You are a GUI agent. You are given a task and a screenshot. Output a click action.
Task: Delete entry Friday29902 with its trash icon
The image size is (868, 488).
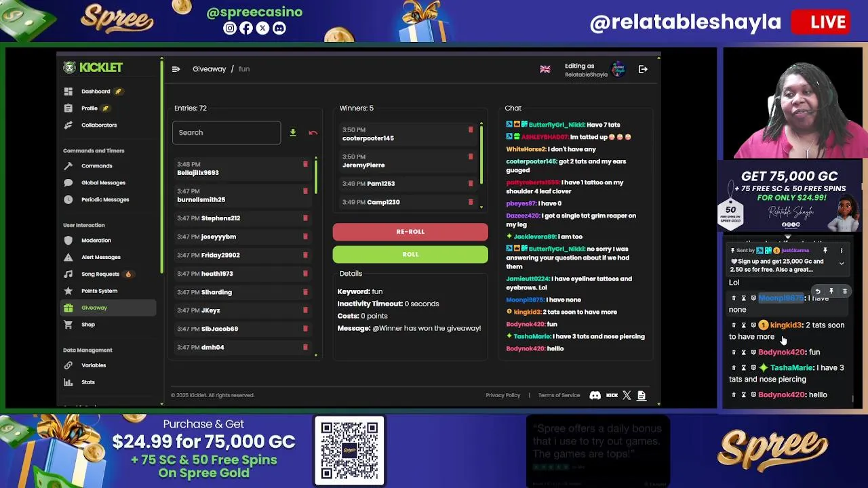point(305,255)
